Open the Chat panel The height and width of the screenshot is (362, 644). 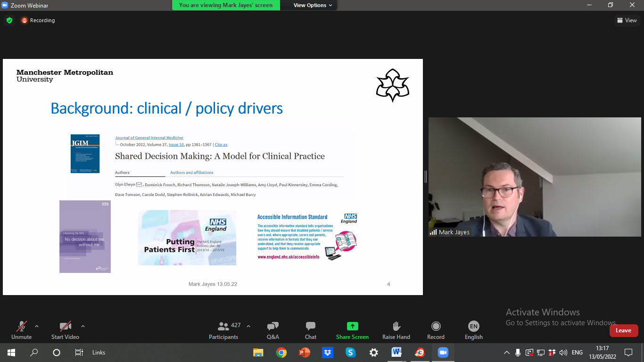(310, 330)
